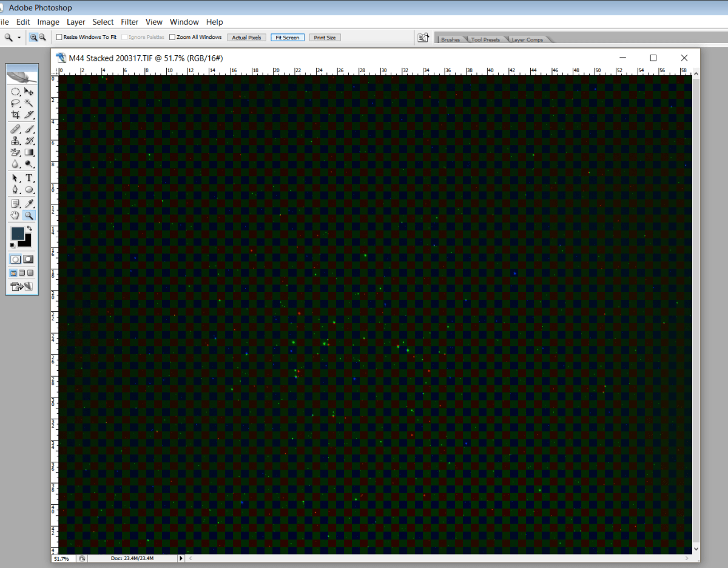This screenshot has width=728, height=568.
Task: Open the Filter menu
Action: tap(130, 22)
